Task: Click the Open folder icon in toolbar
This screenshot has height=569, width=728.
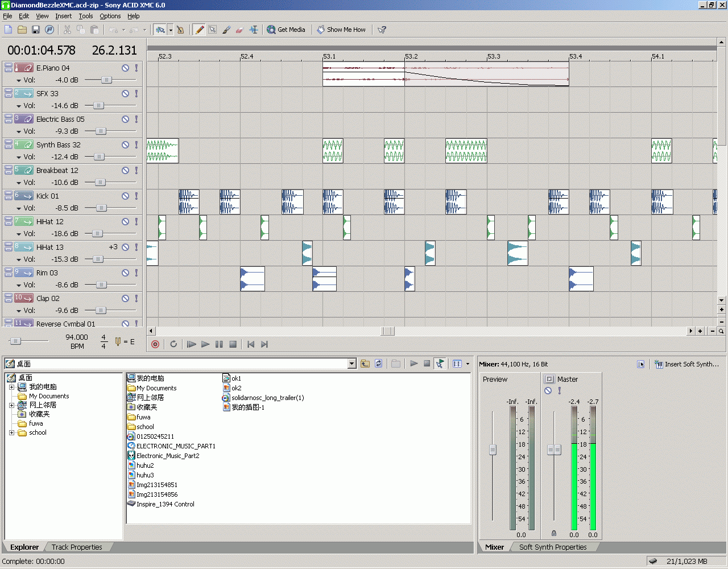Action: (x=22, y=30)
